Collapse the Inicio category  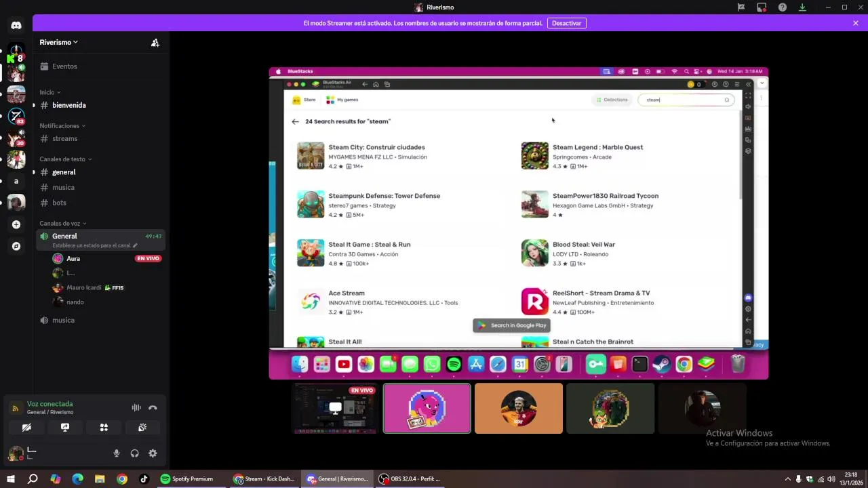coord(50,92)
